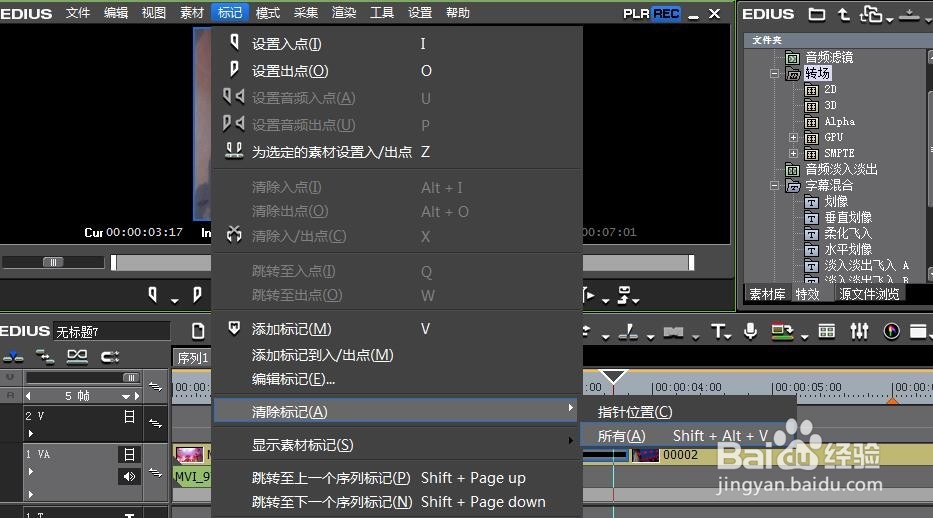Viewport: 933px width, 518px height.
Task: Open the 5 帧 timeline scale dropdown
Action: coord(126,396)
